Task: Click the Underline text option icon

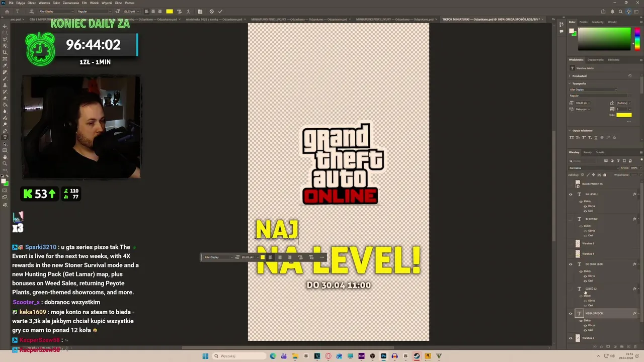Action: pyautogui.click(x=596, y=137)
